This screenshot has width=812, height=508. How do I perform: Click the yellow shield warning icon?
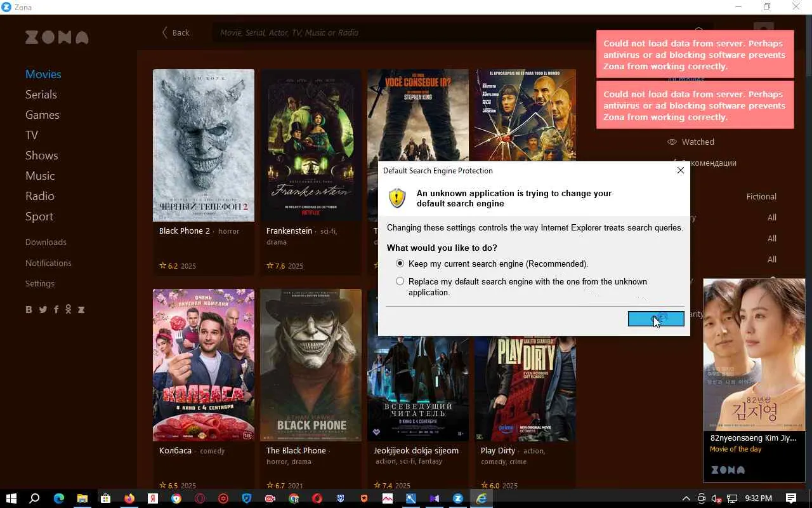(x=397, y=198)
